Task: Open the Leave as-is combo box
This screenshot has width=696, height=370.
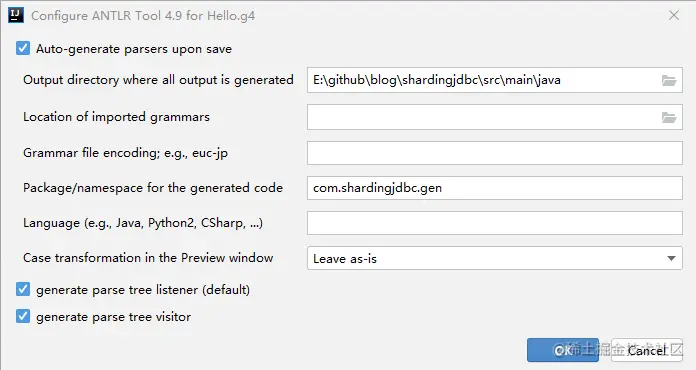Action: pyautogui.click(x=494, y=258)
